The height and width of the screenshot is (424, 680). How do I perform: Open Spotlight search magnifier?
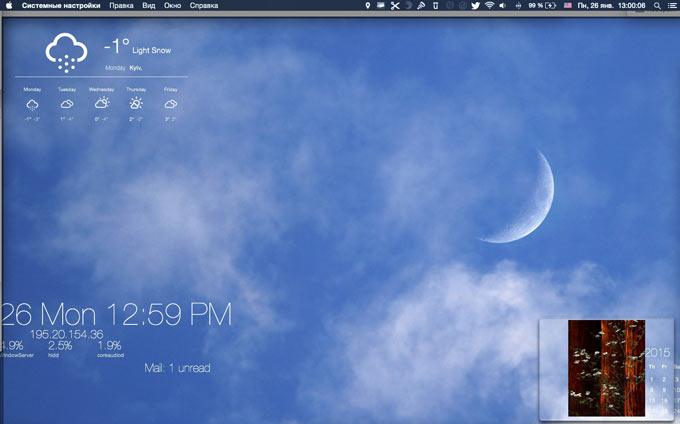click(x=656, y=6)
